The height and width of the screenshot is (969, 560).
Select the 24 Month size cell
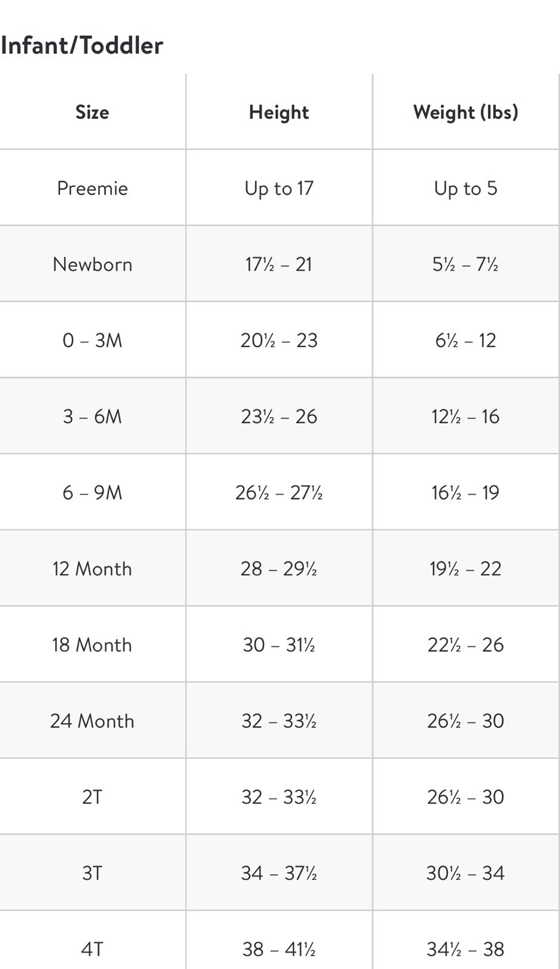pos(92,721)
